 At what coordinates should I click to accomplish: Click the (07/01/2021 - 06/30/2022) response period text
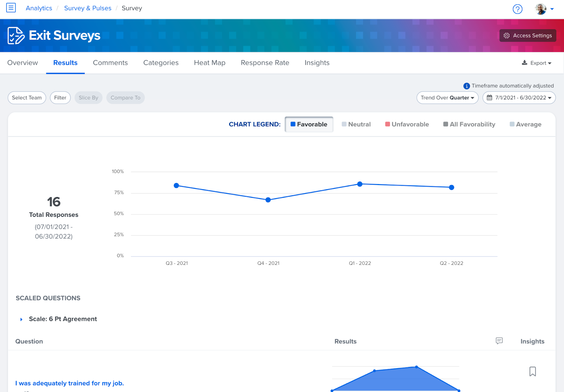pyautogui.click(x=54, y=232)
